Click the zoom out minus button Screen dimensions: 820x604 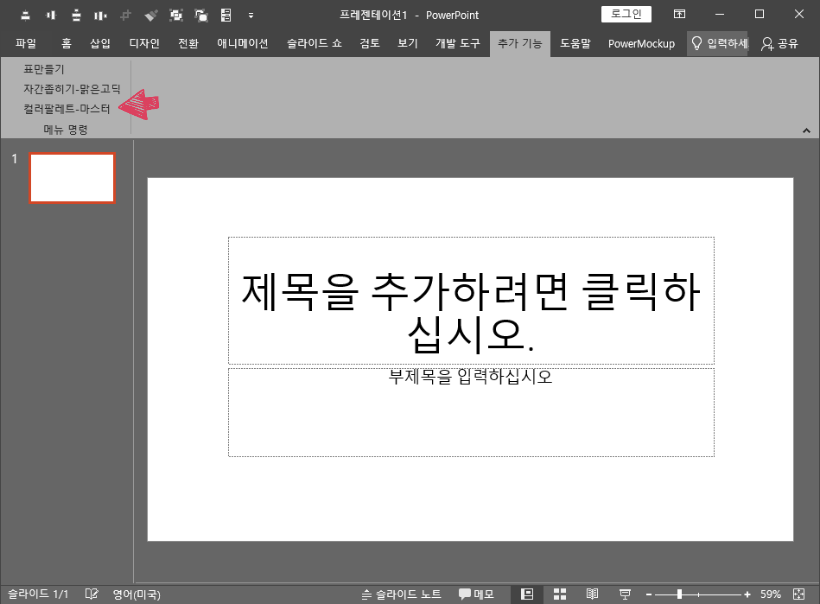(x=648, y=595)
